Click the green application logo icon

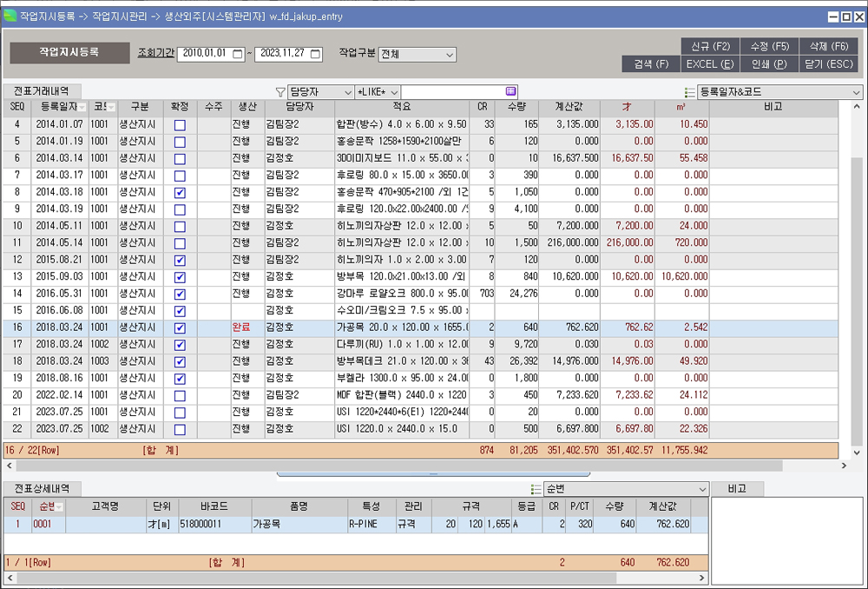point(10,16)
